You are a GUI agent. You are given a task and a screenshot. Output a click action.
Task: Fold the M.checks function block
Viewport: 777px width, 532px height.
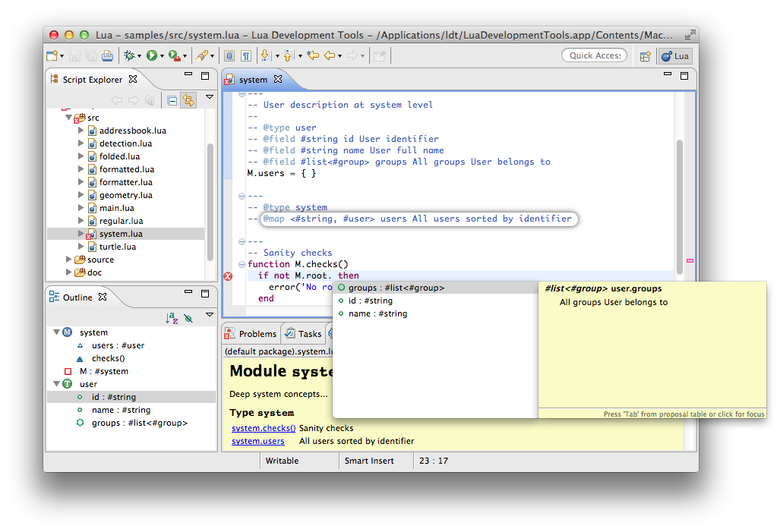click(242, 264)
